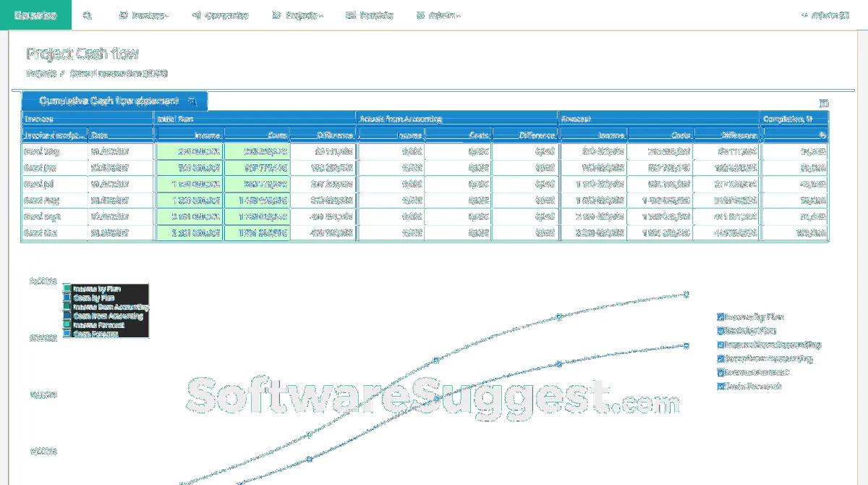Toggle the Costs Forecast checkbox
This screenshot has width=868, height=485.
720,387
